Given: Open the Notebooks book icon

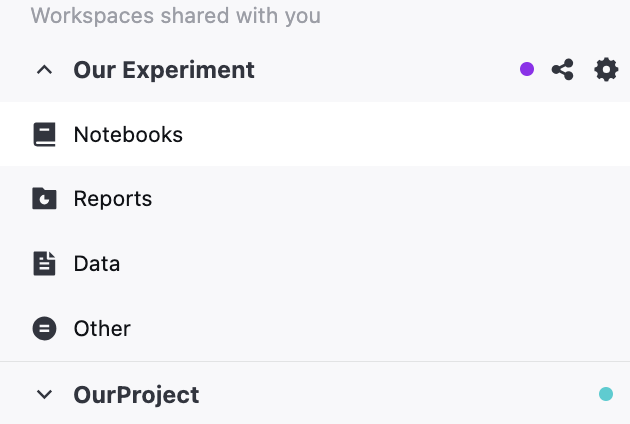Looking at the screenshot, I should tap(44, 134).
